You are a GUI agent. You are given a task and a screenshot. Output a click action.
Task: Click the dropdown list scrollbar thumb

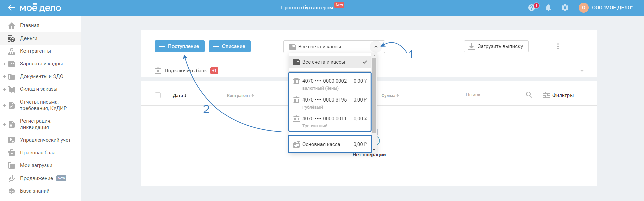point(374,95)
